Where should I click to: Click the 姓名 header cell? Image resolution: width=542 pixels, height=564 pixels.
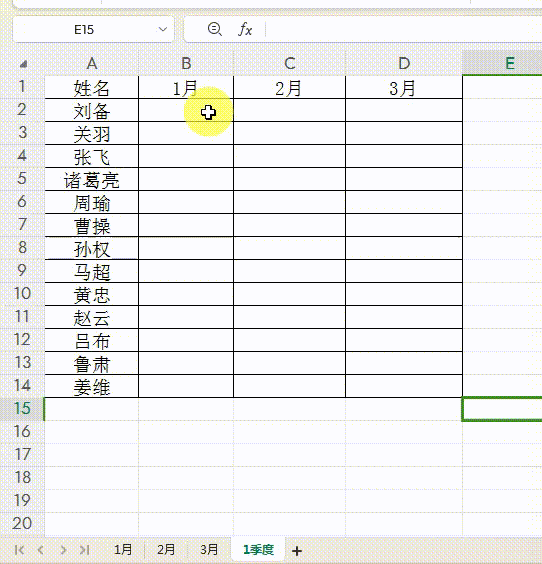tap(92, 87)
